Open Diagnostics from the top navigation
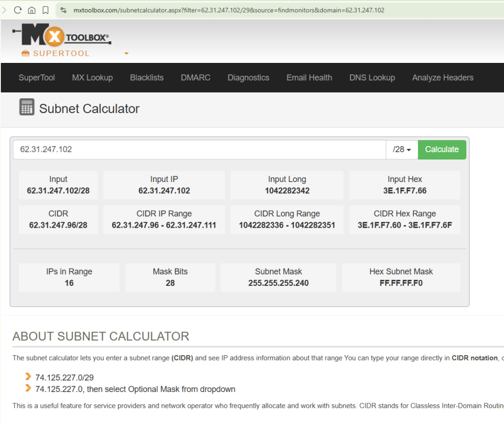Viewport: 504px width, 426px height. 248,78
